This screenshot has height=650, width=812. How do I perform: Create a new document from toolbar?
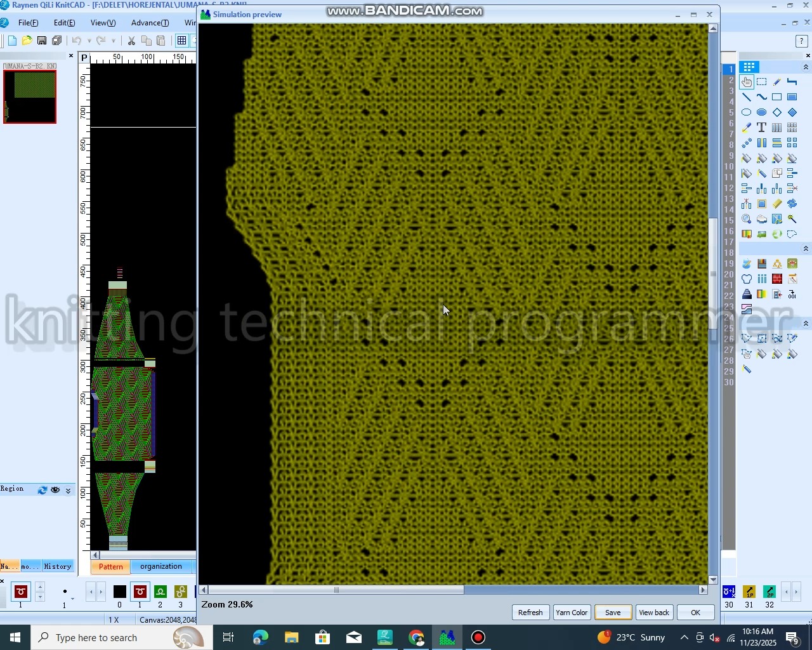12,41
